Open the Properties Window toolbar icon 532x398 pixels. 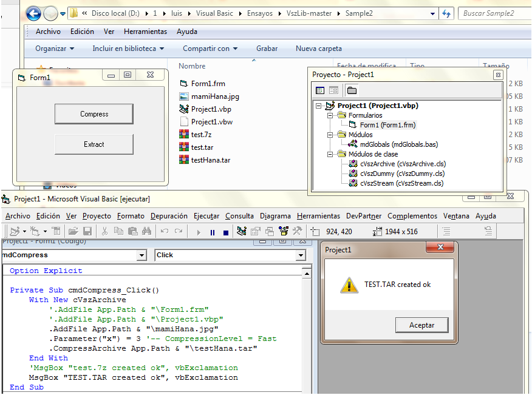coord(256,232)
